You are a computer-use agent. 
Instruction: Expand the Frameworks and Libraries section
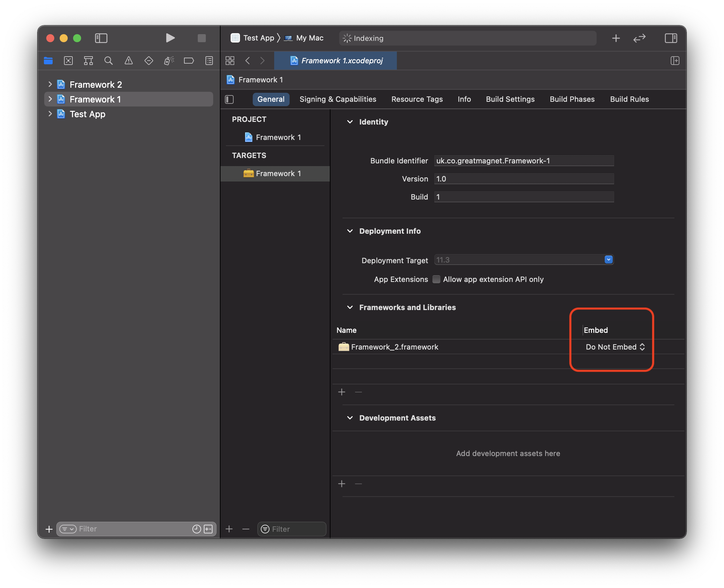[x=350, y=307]
